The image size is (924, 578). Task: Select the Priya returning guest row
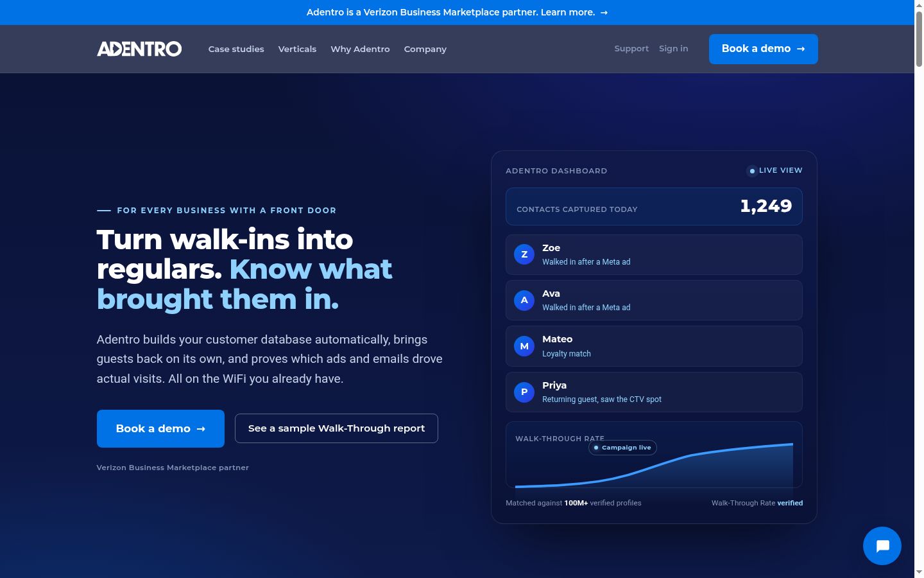pos(654,392)
